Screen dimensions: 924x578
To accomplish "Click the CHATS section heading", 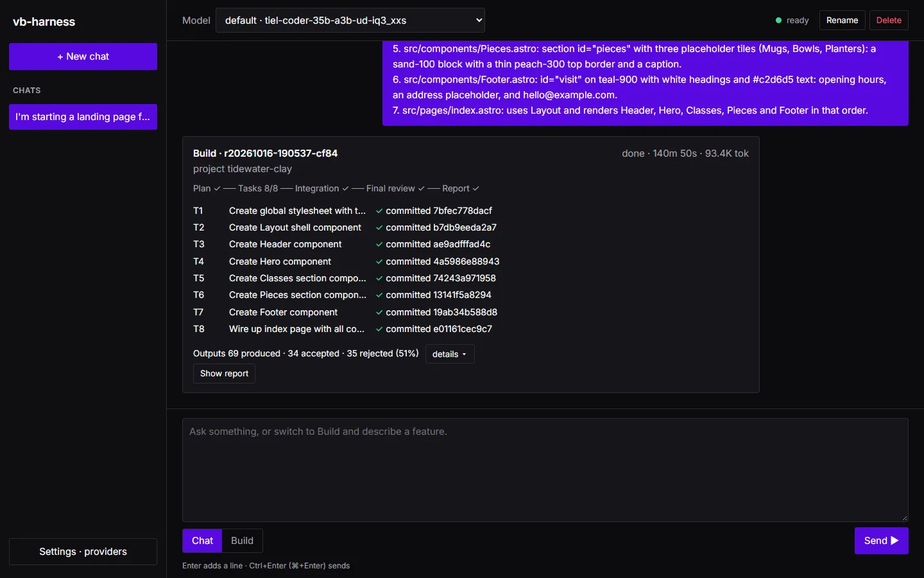I will 26,91.
